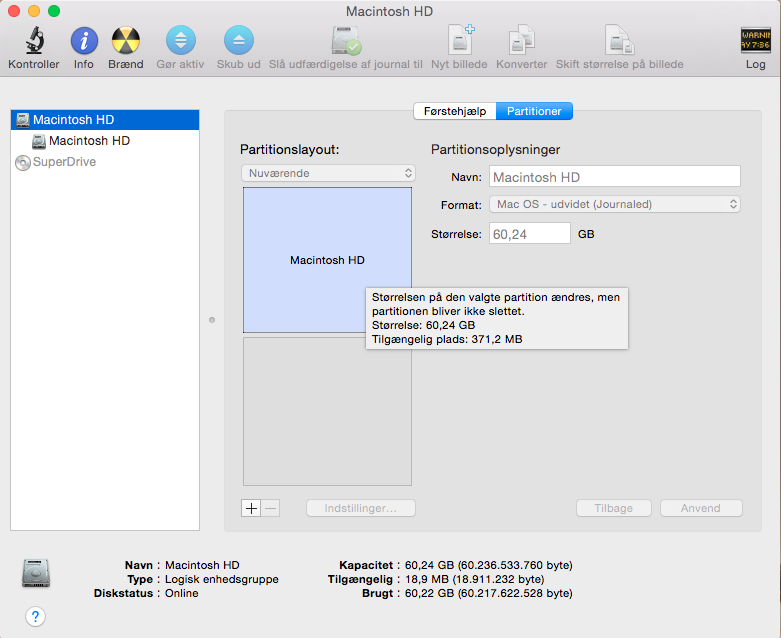Click Slå udfærdigelse af journal til icon

click(x=346, y=40)
